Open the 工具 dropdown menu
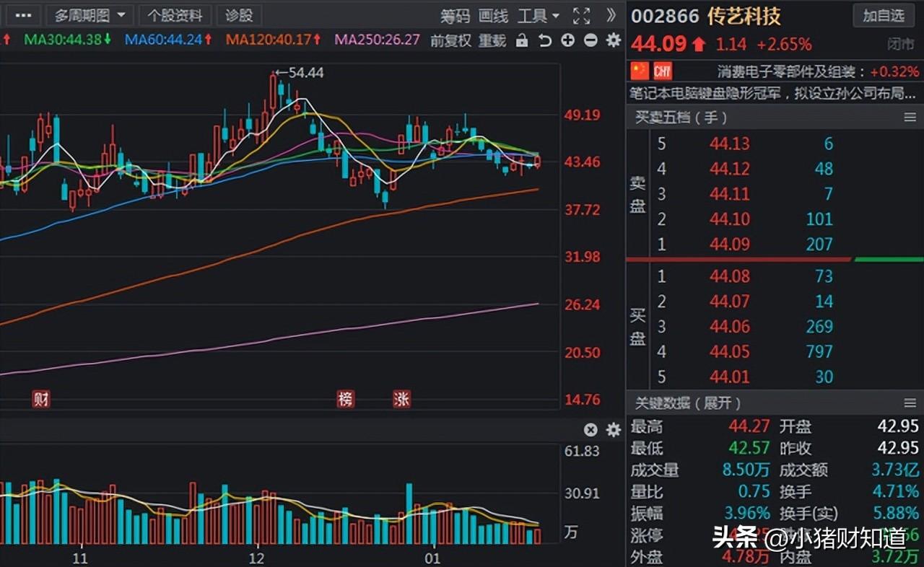The image size is (924, 567). coord(539,15)
